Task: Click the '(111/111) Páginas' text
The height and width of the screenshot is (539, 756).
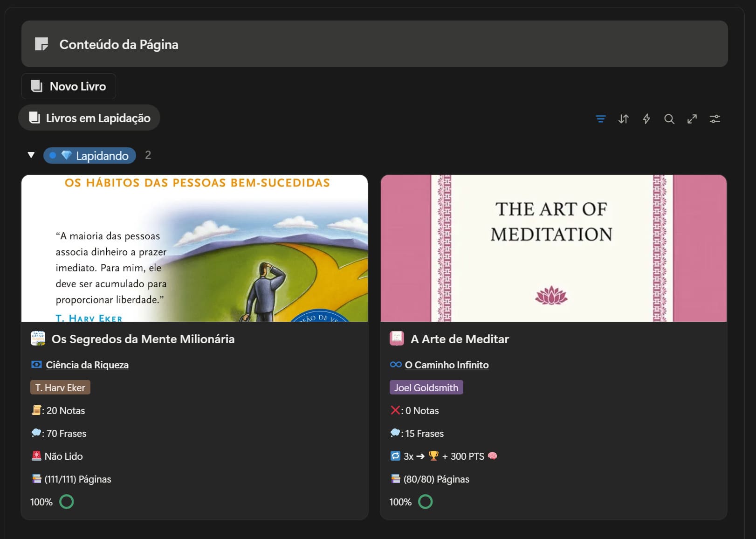Action: click(78, 479)
